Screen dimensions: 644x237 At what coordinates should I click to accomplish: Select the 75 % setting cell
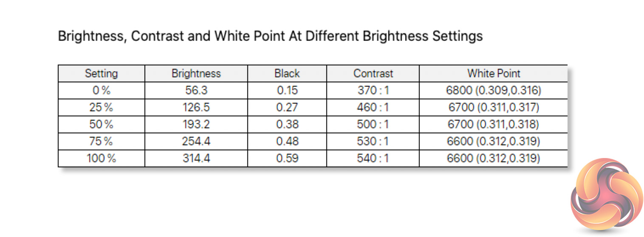101,141
